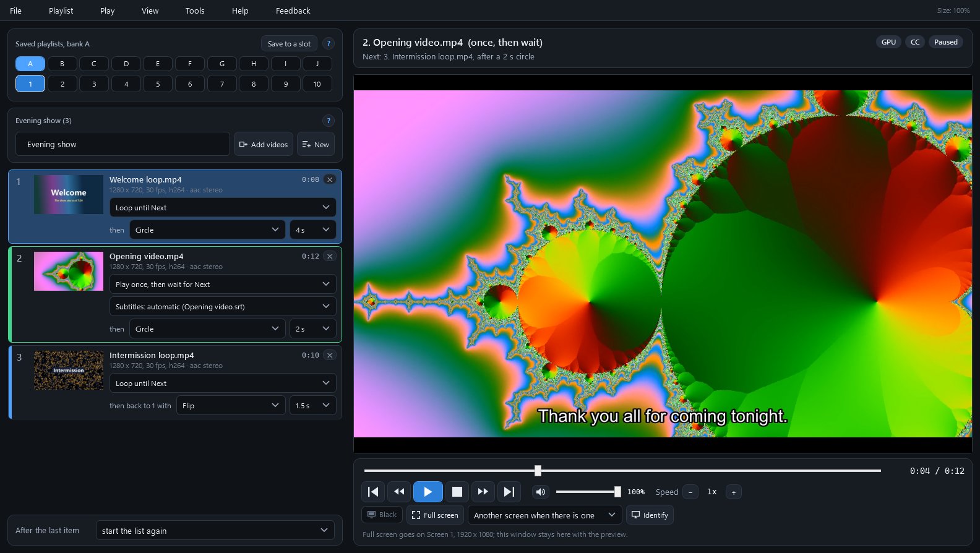Click the Identify screens button
The image size is (980, 553).
point(650,515)
